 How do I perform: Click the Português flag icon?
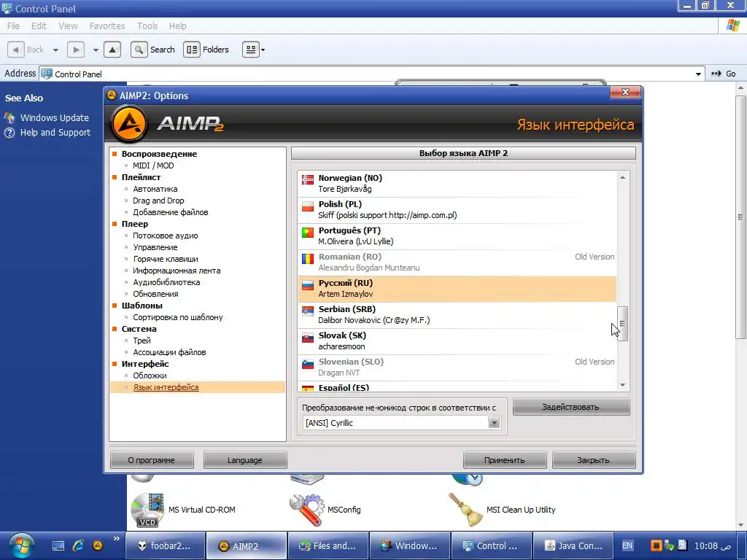pyautogui.click(x=308, y=233)
